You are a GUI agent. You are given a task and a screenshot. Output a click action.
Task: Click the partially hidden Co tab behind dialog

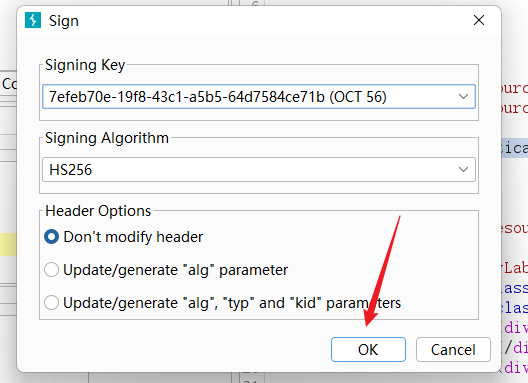coord(9,84)
